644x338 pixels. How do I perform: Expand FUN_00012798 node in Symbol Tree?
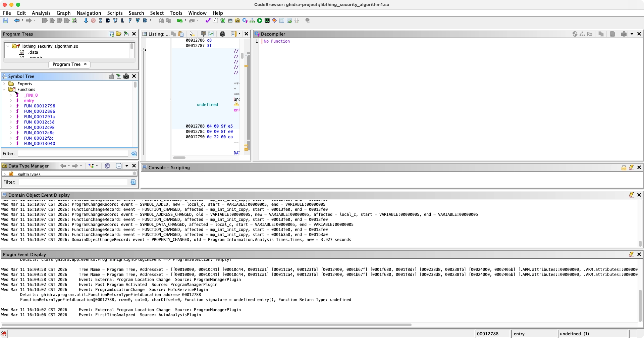coord(11,106)
